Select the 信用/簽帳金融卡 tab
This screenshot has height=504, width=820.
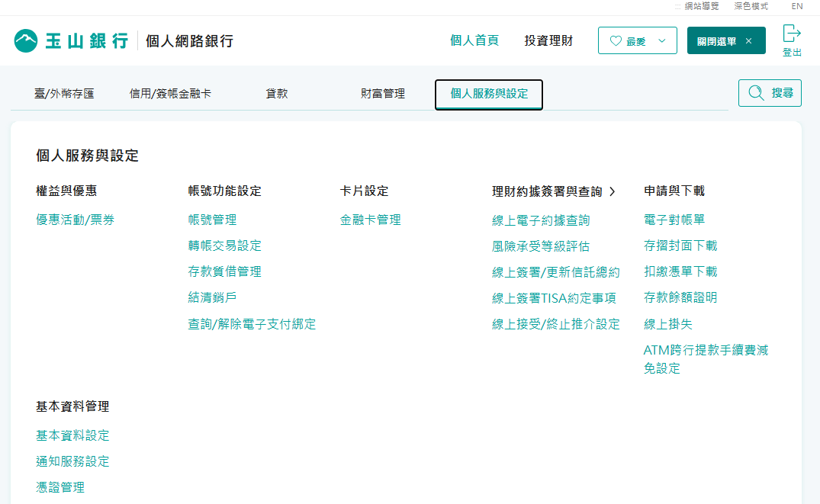tap(170, 94)
